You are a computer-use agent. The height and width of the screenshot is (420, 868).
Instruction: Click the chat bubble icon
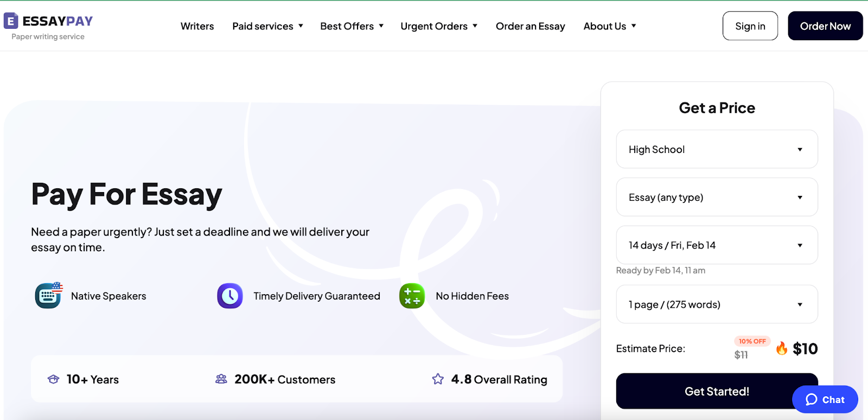pos(812,399)
